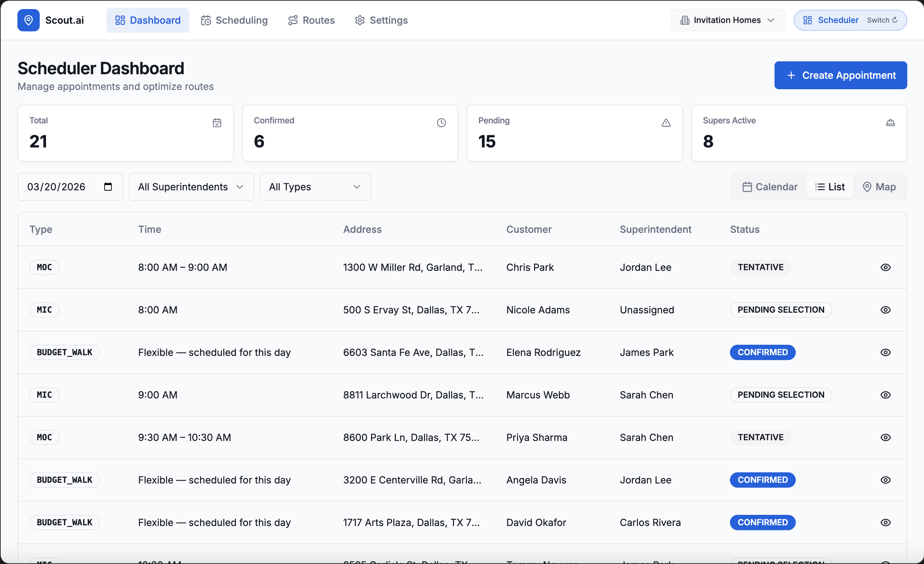The height and width of the screenshot is (564, 924).
Task: Click the CONFIRMED badge for Angela Davis
Action: coord(762,480)
